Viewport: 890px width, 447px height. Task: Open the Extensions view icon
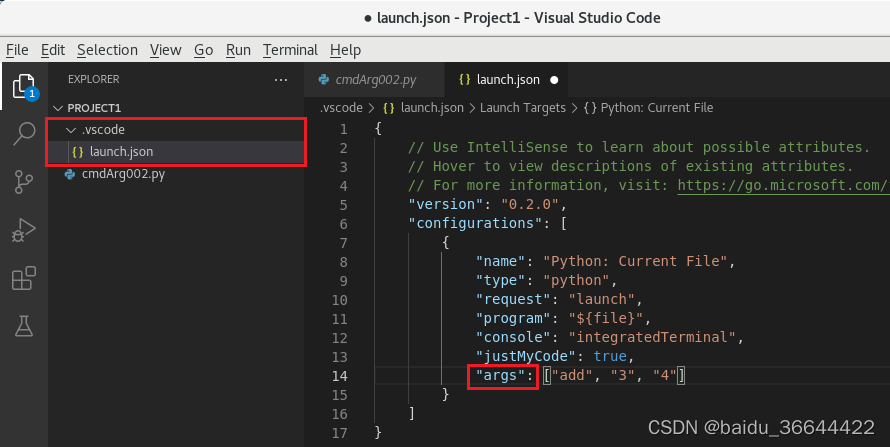tap(24, 278)
